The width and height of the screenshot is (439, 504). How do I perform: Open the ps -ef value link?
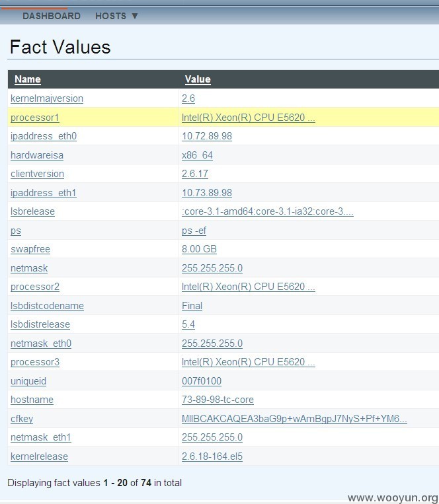[x=194, y=231]
